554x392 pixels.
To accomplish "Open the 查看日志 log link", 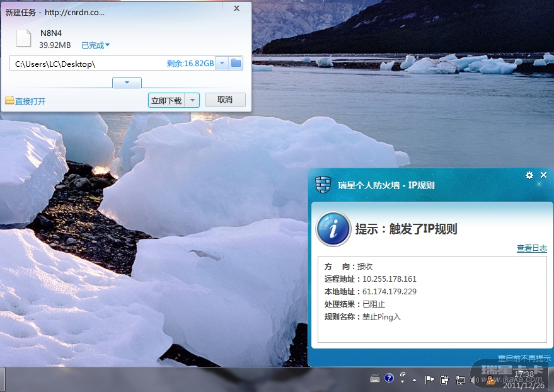I will click(x=532, y=248).
